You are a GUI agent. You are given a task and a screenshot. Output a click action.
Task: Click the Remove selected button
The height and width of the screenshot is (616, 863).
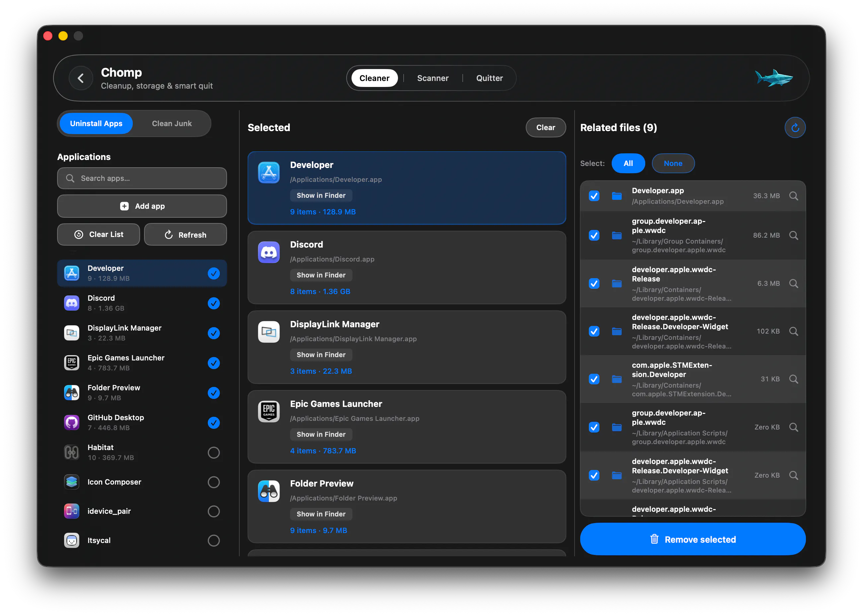pos(692,539)
